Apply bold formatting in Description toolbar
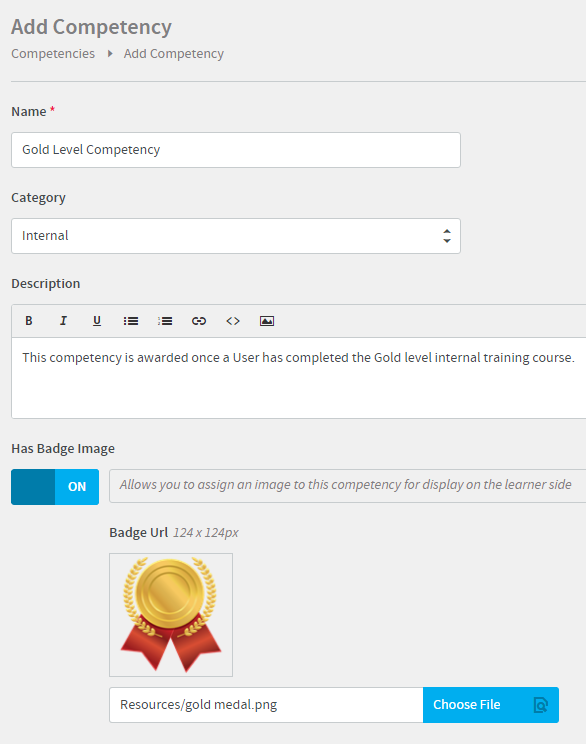586x744 pixels. pyautogui.click(x=28, y=321)
